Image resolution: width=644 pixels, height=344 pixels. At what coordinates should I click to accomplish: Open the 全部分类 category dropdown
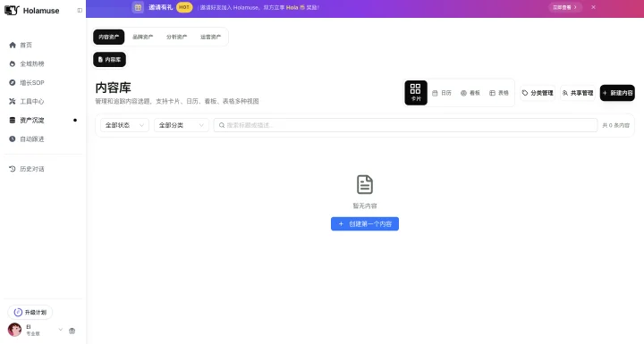point(181,125)
